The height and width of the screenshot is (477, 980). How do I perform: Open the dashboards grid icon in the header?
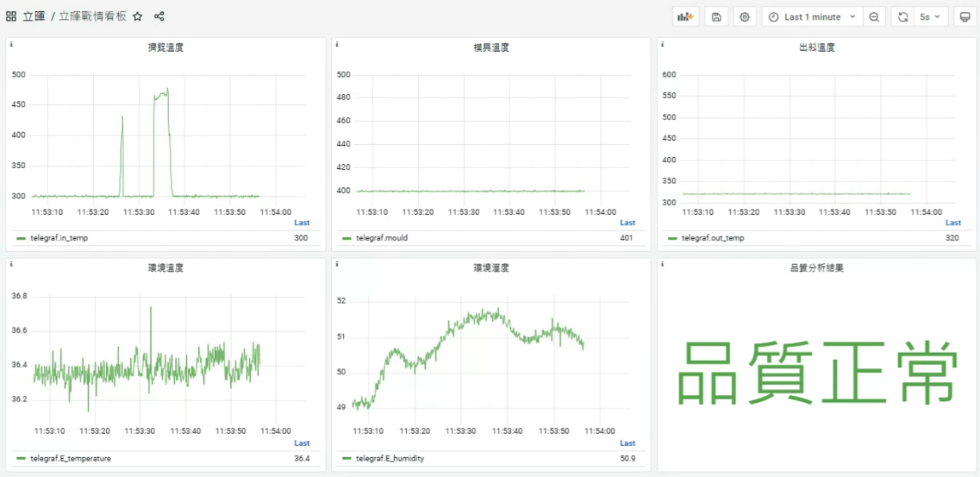11,16
